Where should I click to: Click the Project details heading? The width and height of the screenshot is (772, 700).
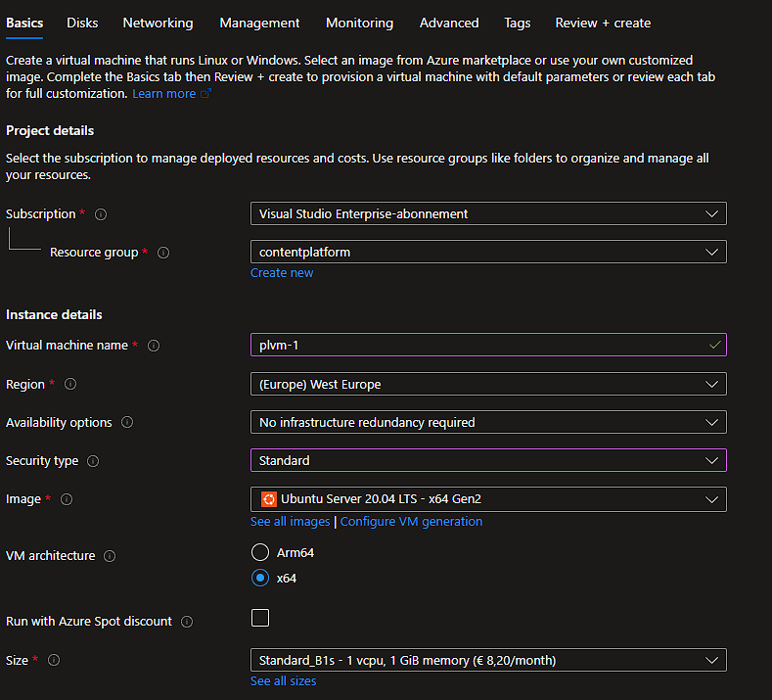tap(50, 131)
